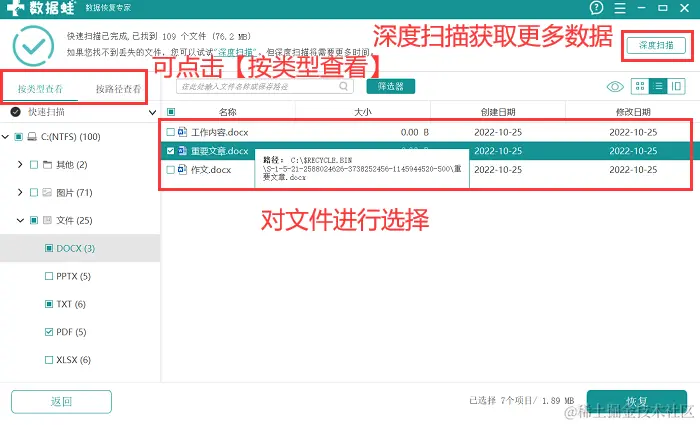Viewport: 700px width, 425px height.
Task: Switch to list view layout
Action: tap(658, 86)
